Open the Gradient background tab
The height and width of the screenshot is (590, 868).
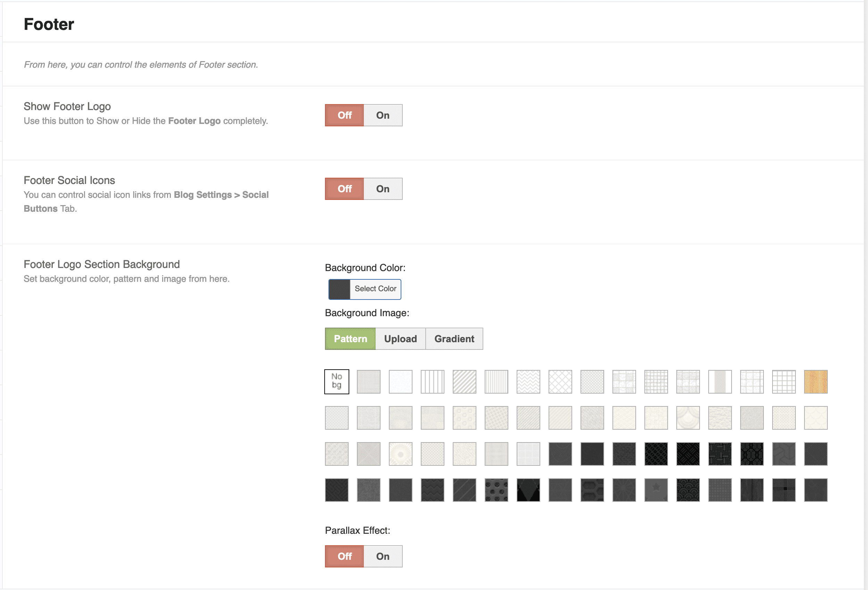click(x=454, y=339)
